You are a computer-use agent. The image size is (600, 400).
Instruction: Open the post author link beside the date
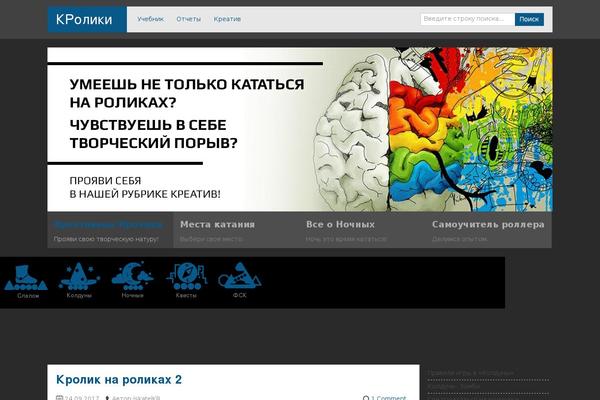136,398
